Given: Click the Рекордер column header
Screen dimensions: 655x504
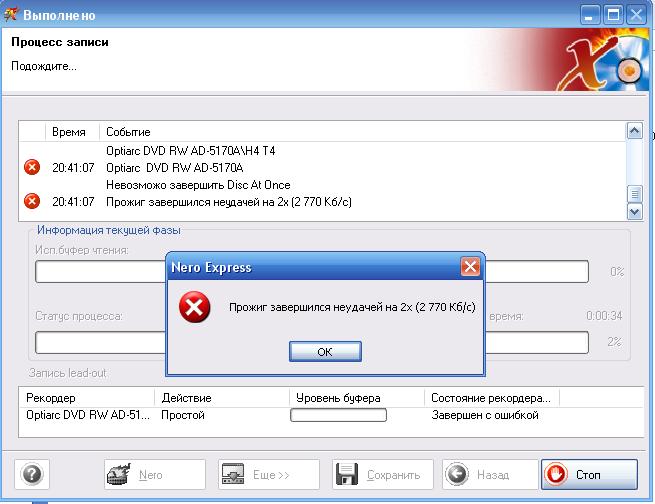Looking at the screenshot, I should click(x=86, y=398).
